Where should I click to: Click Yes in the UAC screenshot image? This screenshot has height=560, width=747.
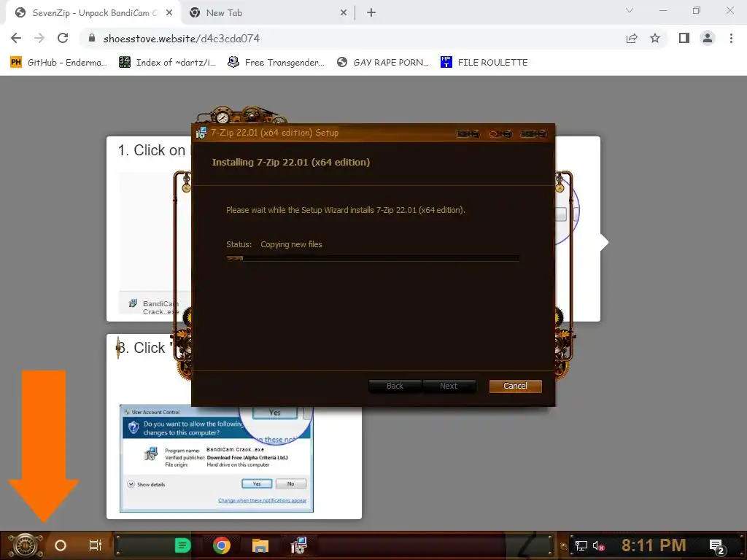[257, 484]
